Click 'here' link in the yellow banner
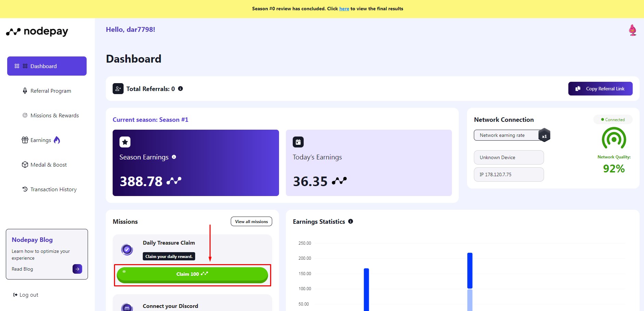The width and height of the screenshot is (644, 311). tap(344, 9)
